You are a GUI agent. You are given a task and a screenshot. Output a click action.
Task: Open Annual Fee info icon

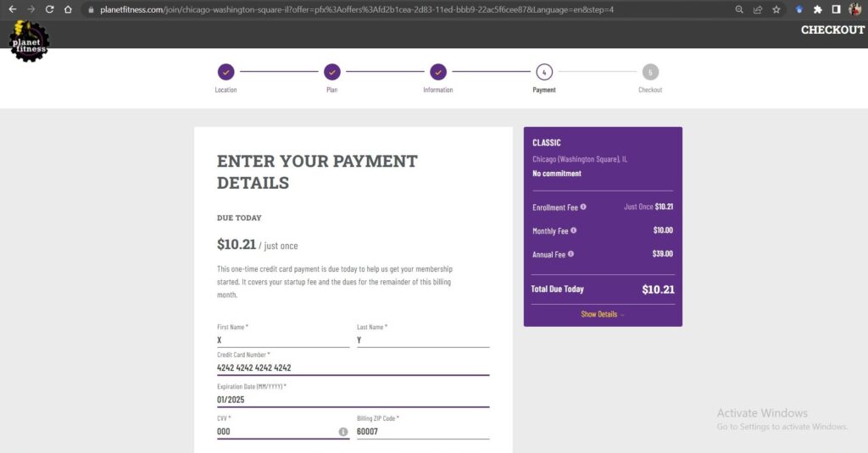570,254
